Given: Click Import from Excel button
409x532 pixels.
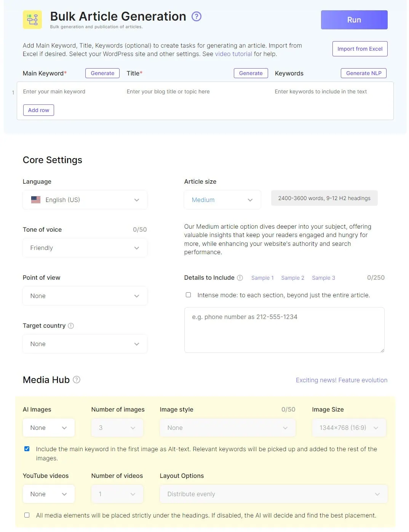Looking at the screenshot, I should (360, 49).
